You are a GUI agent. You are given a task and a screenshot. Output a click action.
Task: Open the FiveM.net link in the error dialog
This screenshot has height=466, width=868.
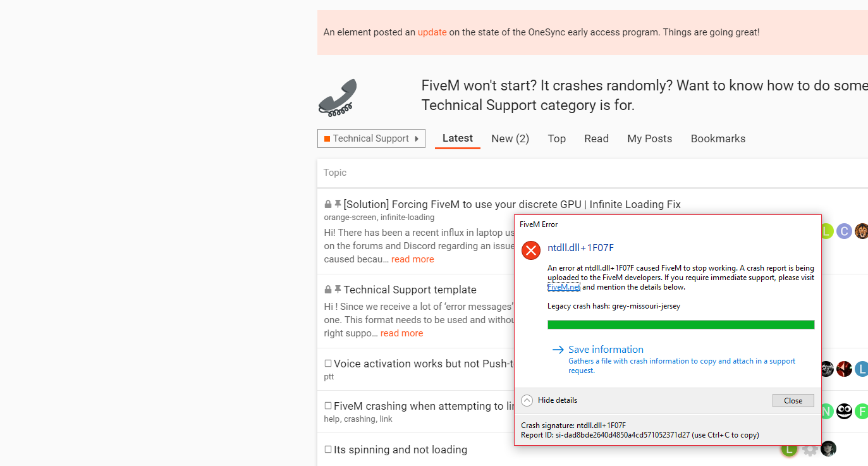564,287
